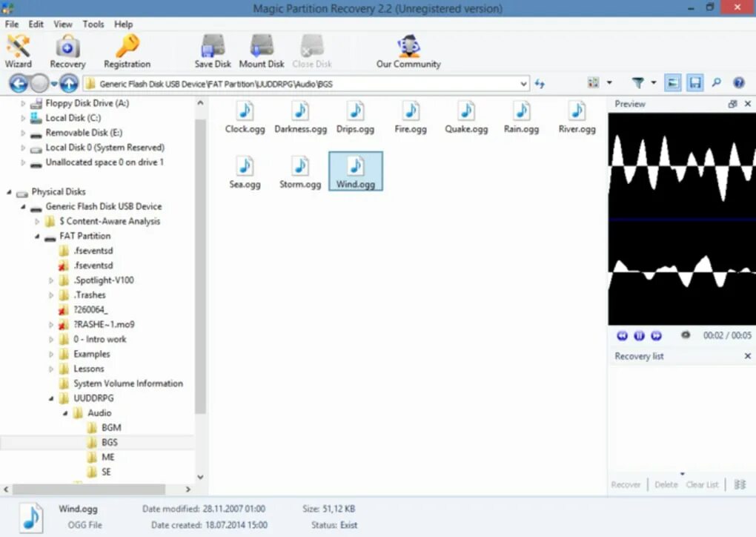
Task: Open the search magnifier tool
Action: (717, 83)
